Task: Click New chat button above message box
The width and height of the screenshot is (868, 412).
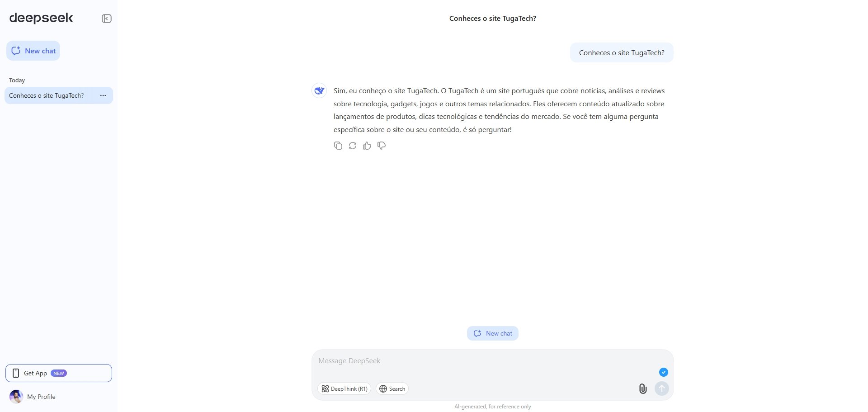Action: point(493,333)
